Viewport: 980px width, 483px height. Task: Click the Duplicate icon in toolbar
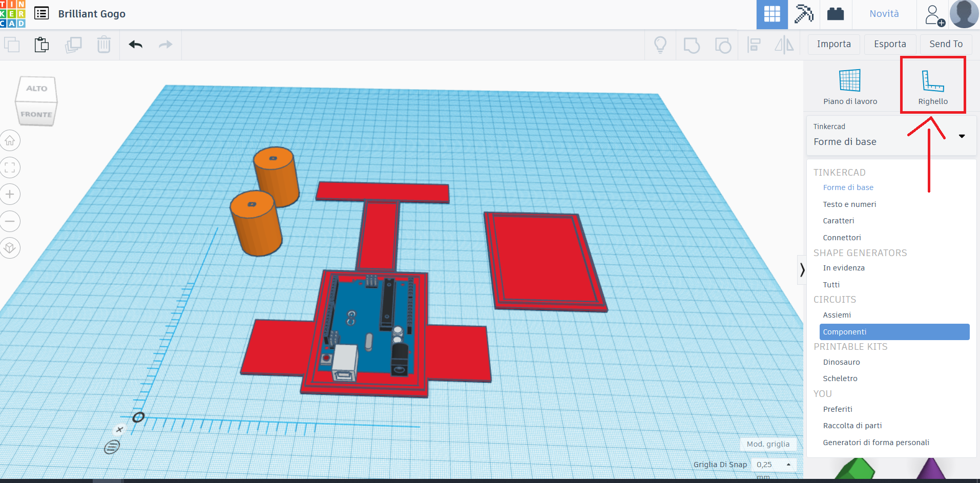[73, 45]
